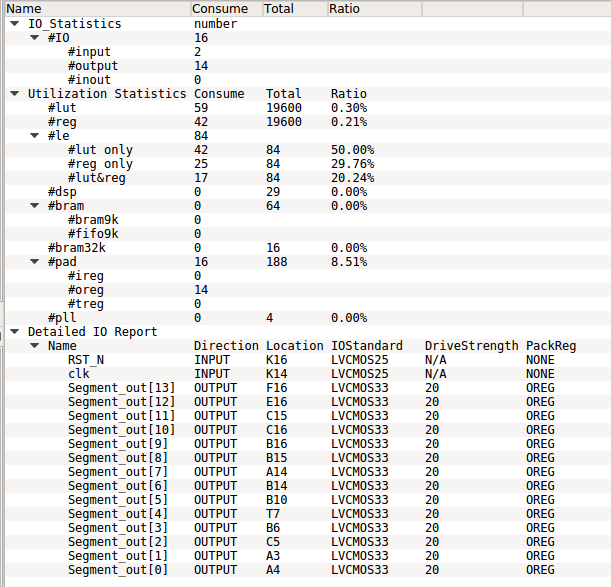Viewport: 611px width, 587px height.
Task: Select the #pll row
Action: [308, 318]
